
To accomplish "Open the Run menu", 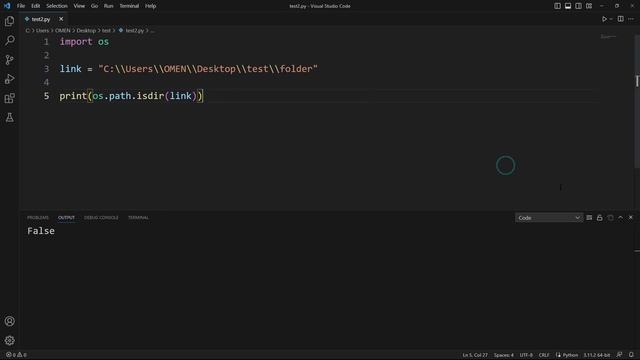I will [108, 6].
